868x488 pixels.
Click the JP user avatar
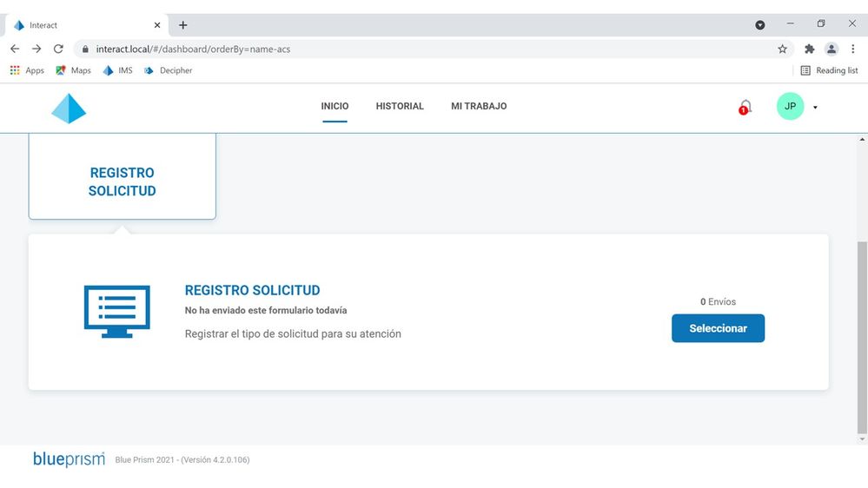790,106
